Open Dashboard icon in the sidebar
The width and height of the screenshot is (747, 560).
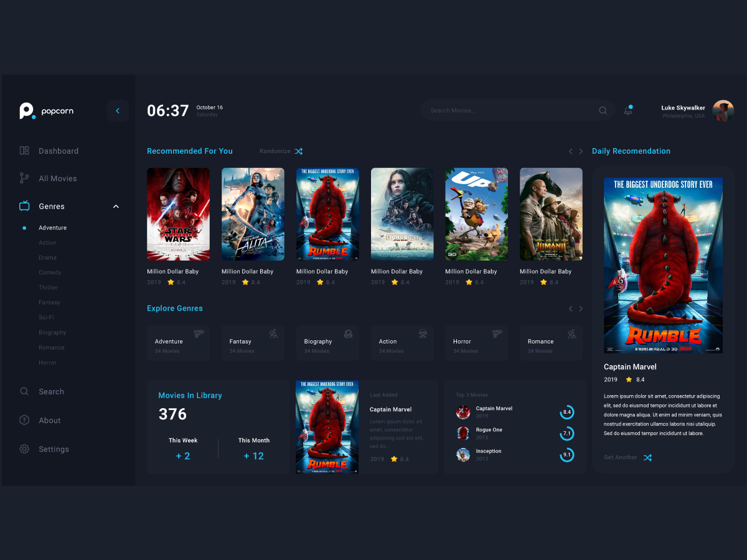pyautogui.click(x=24, y=151)
